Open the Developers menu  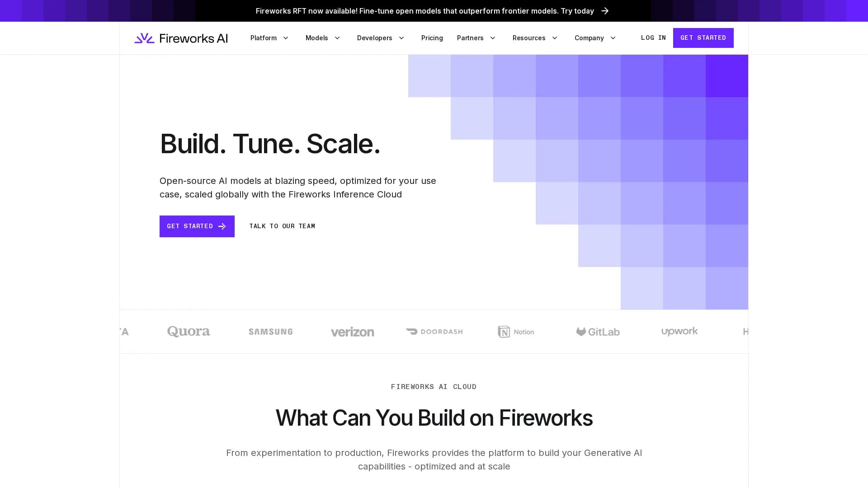375,38
